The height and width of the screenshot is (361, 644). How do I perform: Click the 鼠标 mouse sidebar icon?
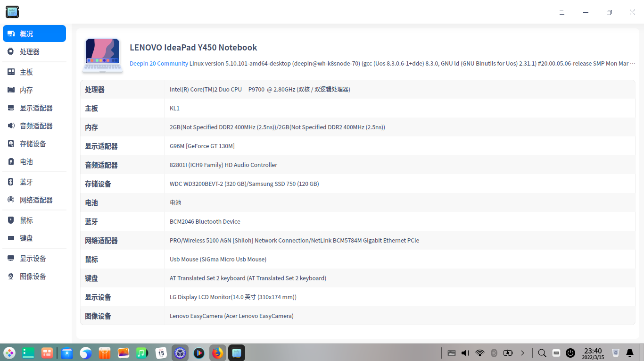11,220
